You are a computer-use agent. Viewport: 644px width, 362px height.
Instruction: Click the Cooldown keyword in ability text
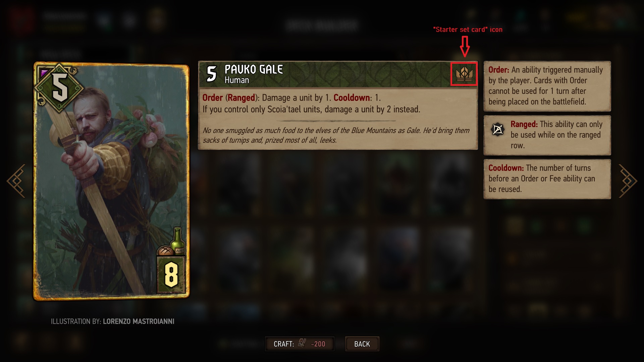pyautogui.click(x=352, y=98)
